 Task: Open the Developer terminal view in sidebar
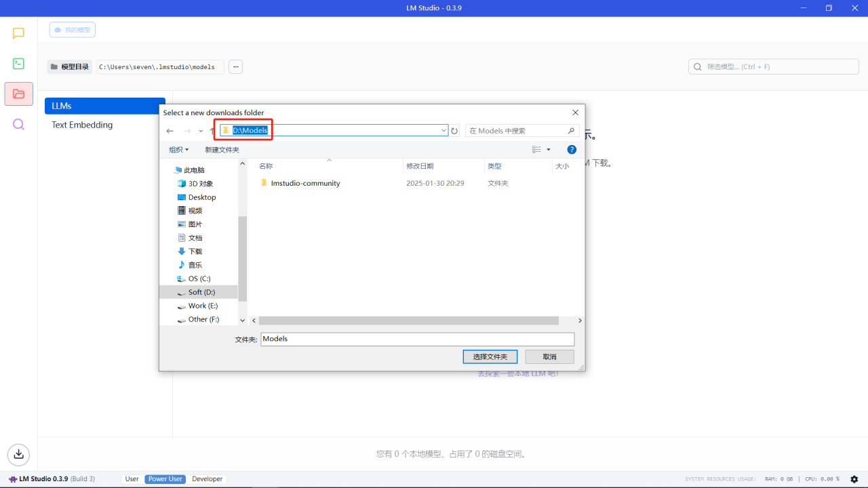[x=18, y=64]
